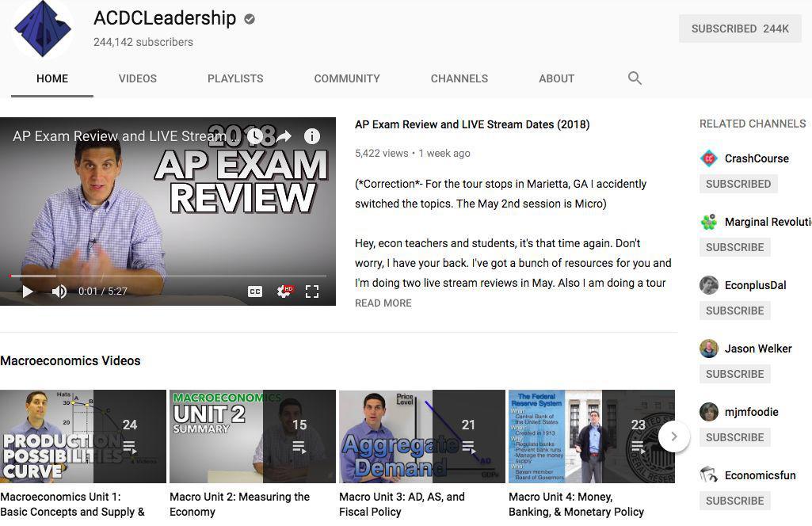Mute the video using speaker icon
812x526 pixels.
tap(59, 292)
